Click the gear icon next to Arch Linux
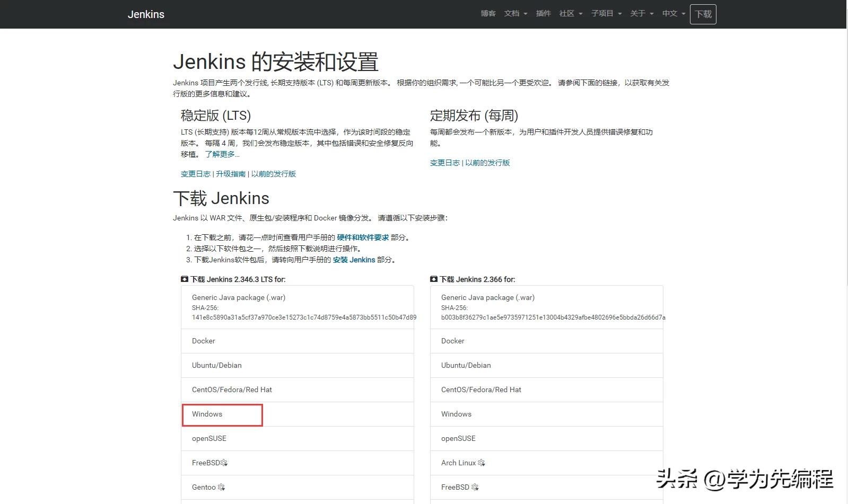The image size is (848, 504). (x=482, y=463)
